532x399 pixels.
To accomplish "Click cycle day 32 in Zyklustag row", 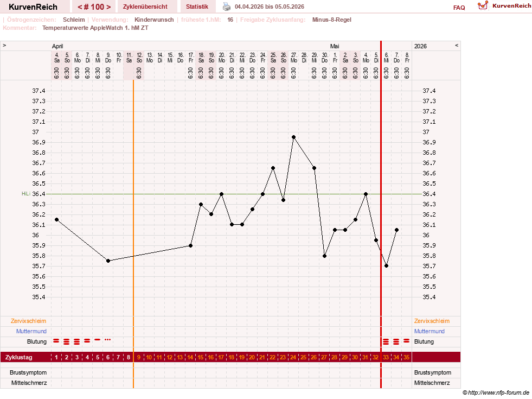I will [376, 357].
